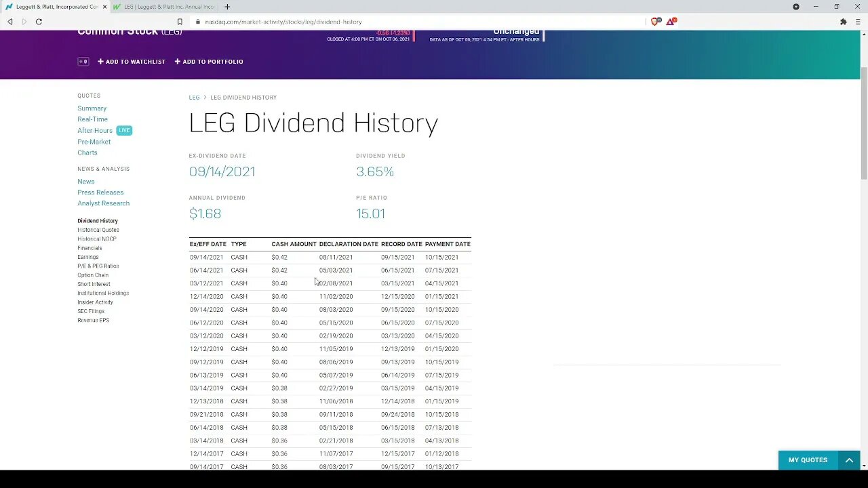
Task: Select Option Chain in sidebar menu
Action: point(93,275)
